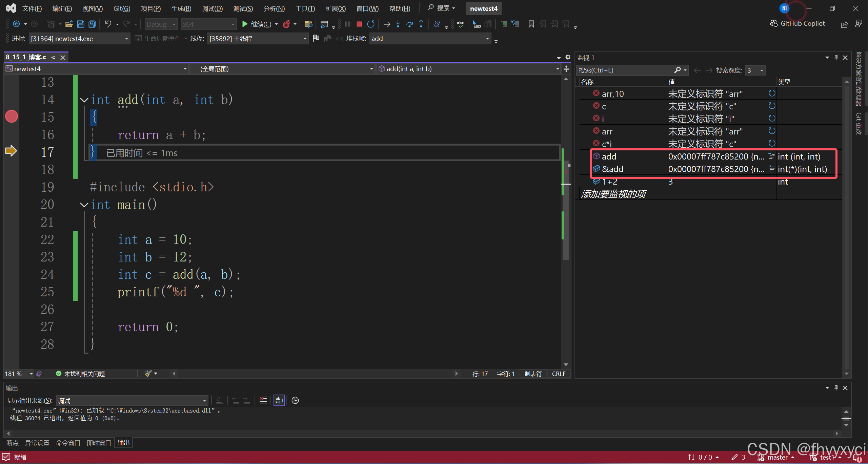868x464 pixels.
Task: Open the process newtest4.exe dropdown
Action: point(79,39)
